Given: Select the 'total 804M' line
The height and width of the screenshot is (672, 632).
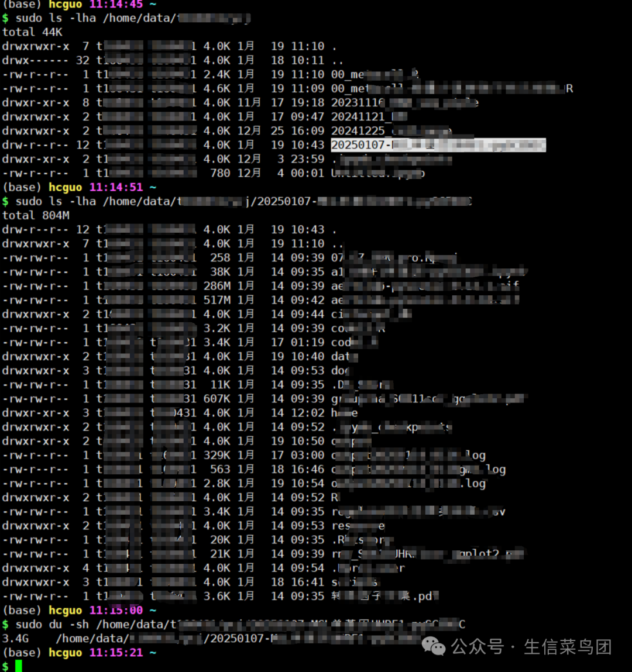Looking at the screenshot, I should [x=36, y=216].
